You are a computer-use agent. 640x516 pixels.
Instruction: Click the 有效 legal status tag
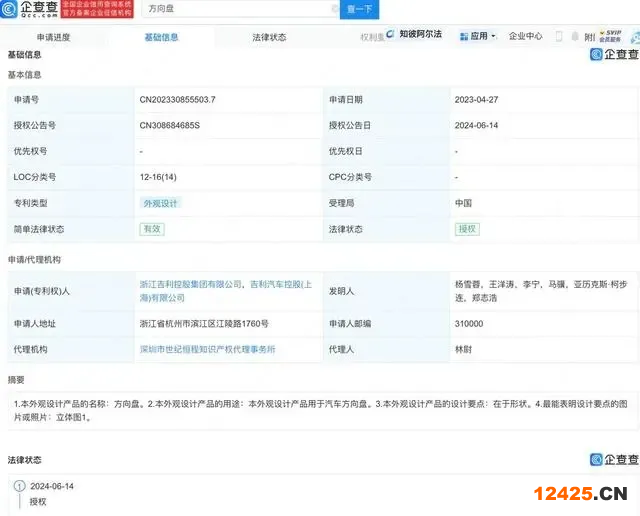[x=152, y=229]
